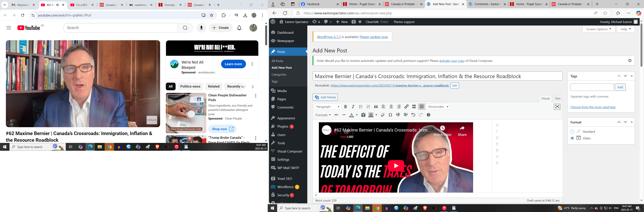The image size is (644, 212).
Task: Search with voice microphone on YouTube
Action: tap(201, 28)
